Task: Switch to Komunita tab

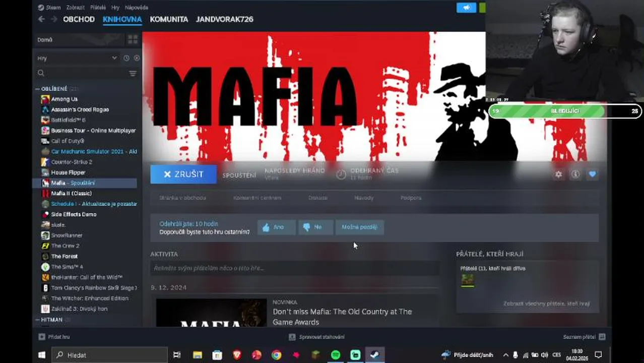Action: point(169,19)
